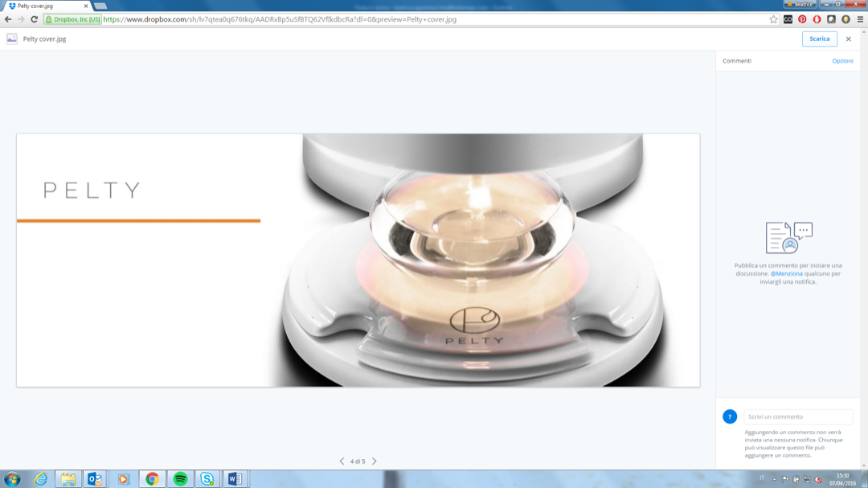
Task: Click the network tray icon
Action: tap(807, 479)
